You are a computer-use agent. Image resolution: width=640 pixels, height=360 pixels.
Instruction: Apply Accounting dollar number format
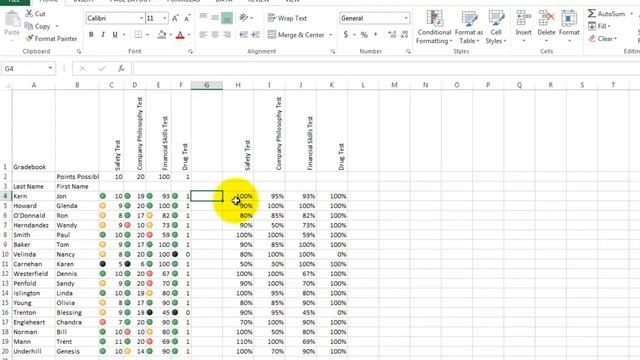(x=346, y=35)
